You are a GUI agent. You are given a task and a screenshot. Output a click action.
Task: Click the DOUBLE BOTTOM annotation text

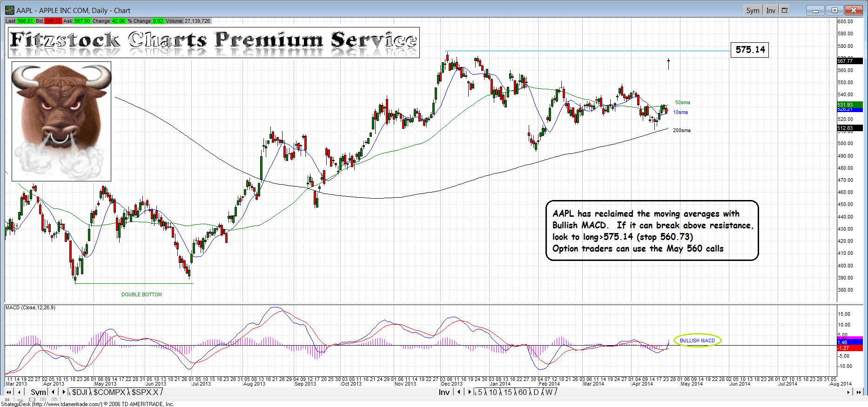(x=141, y=294)
